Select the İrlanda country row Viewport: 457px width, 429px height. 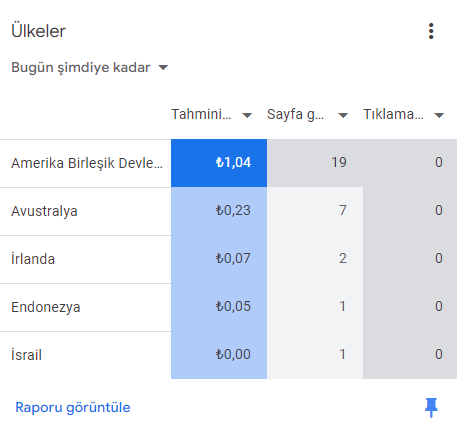228,259
